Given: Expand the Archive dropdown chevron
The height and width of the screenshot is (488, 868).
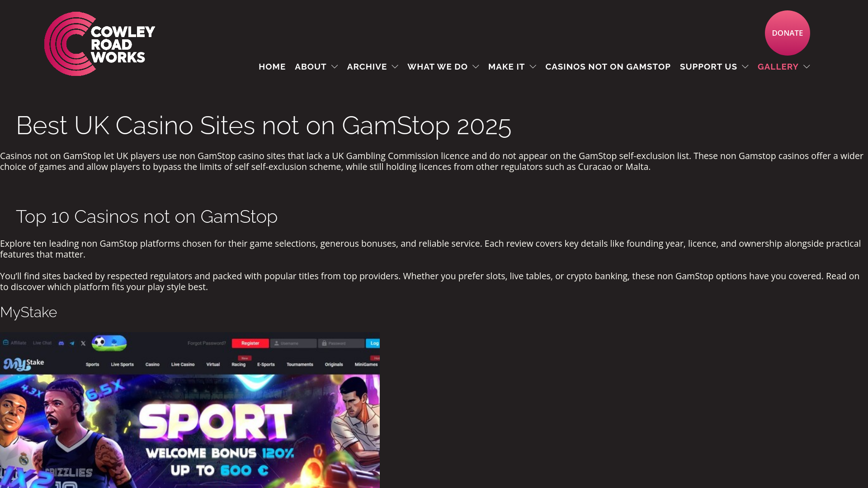Looking at the screenshot, I should point(395,67).
